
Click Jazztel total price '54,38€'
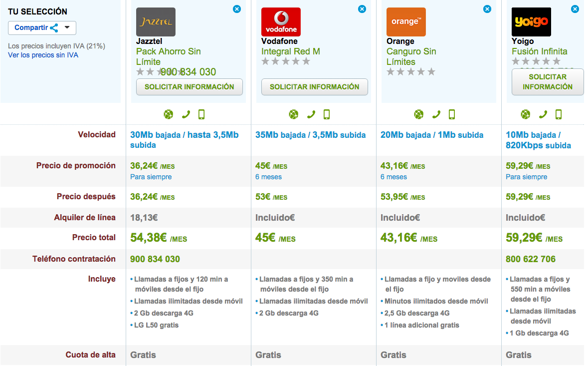point(149,238)
